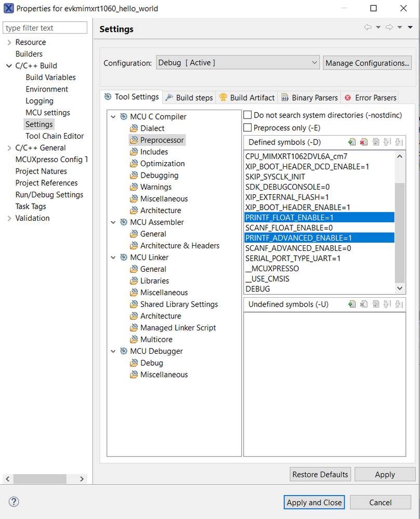
Task: Click Move Up icon for Undefined symbols
Action: point(387,304)
